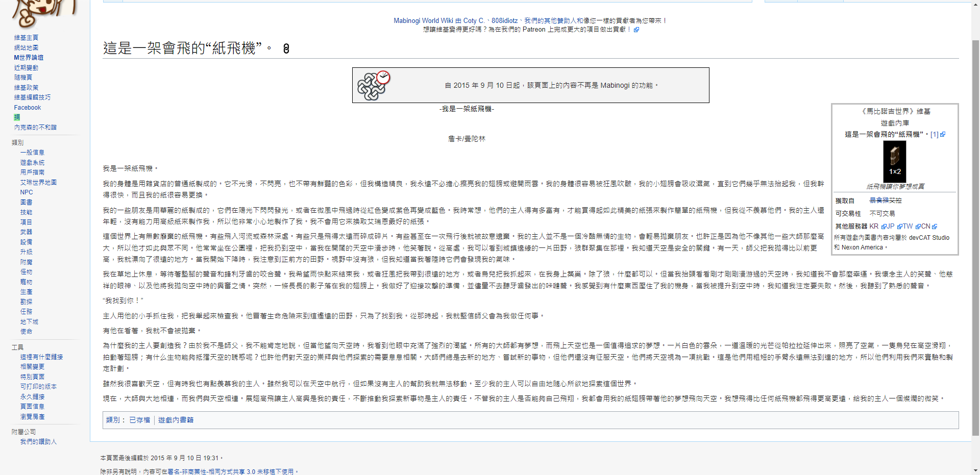Open the [1] reference link in infobox
Screen dimensions: 980x475
[x=934, y=135]
